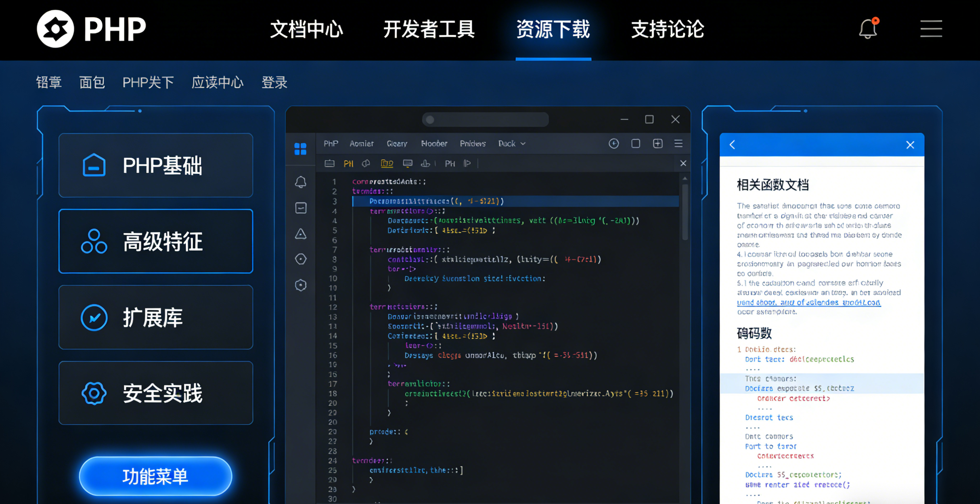Expand the Puck dropdown in editor menu bar
This screenshot has width=980, height=504.
coord(511,143)
